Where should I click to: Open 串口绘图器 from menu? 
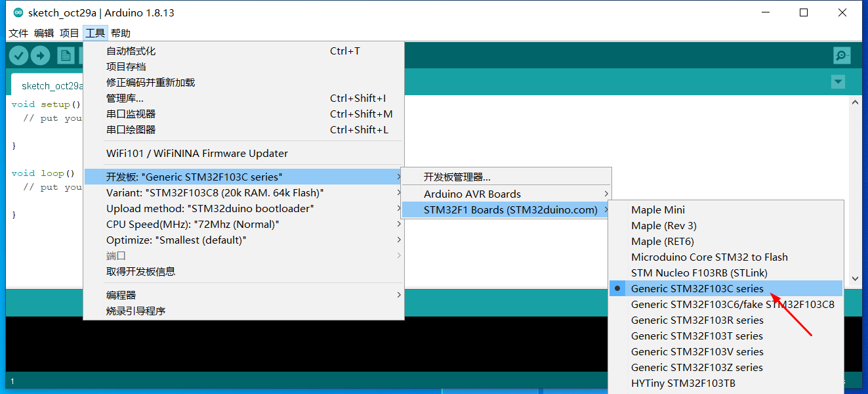click(243, 129)
